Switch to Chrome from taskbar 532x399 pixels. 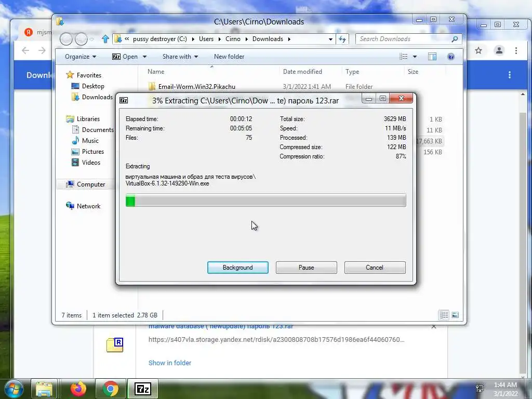click(x=110, y=389)
